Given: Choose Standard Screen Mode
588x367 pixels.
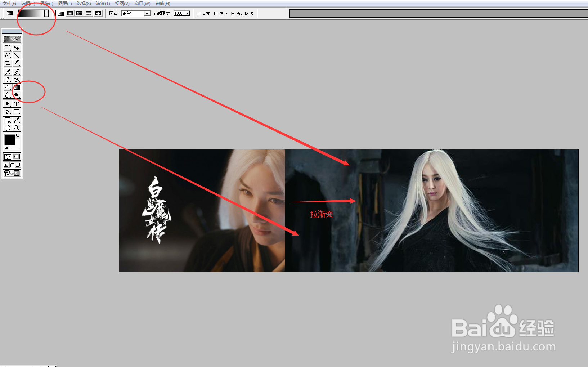Looking at the screenshot, I should tap(6, 165).
